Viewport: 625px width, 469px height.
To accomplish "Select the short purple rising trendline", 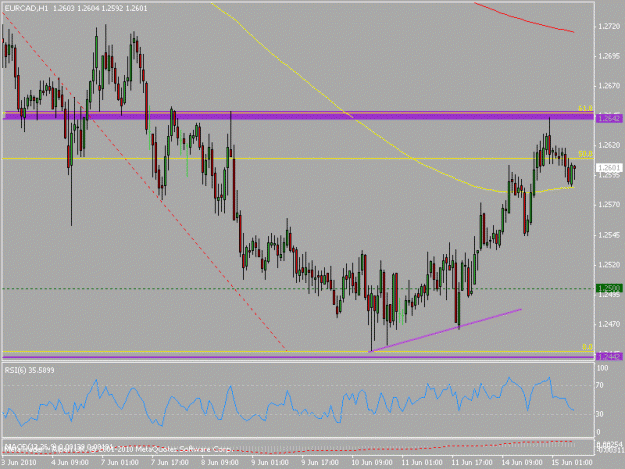I will (446, 330).
